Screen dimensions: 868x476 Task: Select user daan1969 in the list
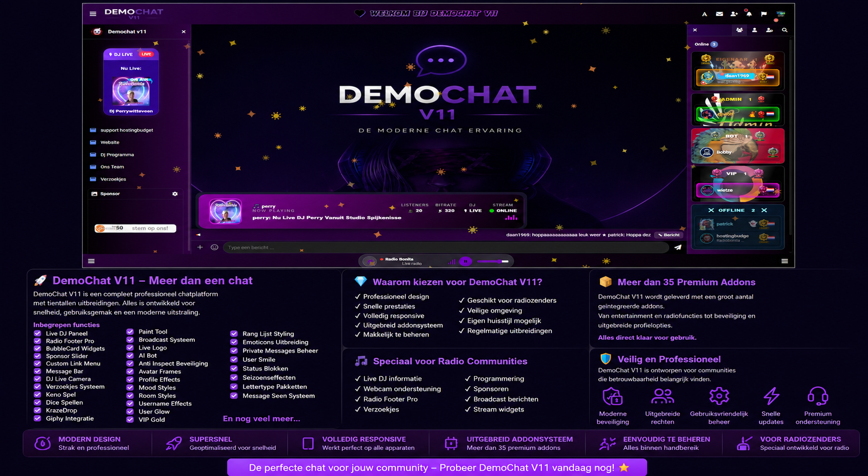tap(738, 77)
